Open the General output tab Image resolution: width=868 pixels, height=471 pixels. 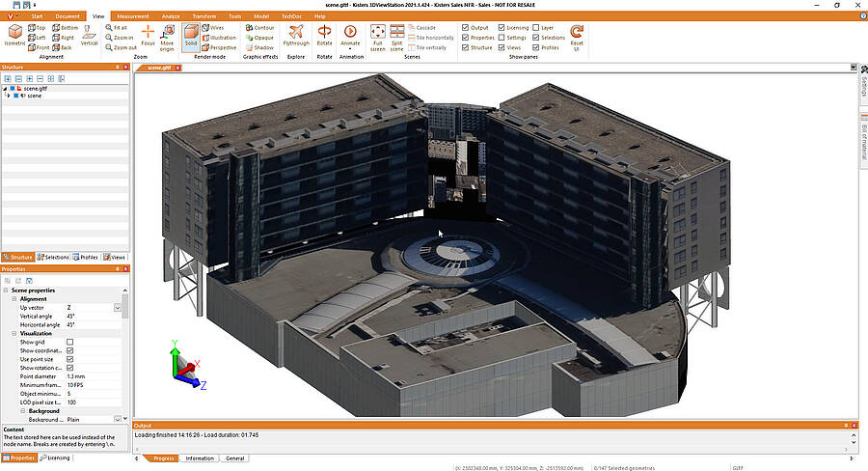tap(234, 458)
